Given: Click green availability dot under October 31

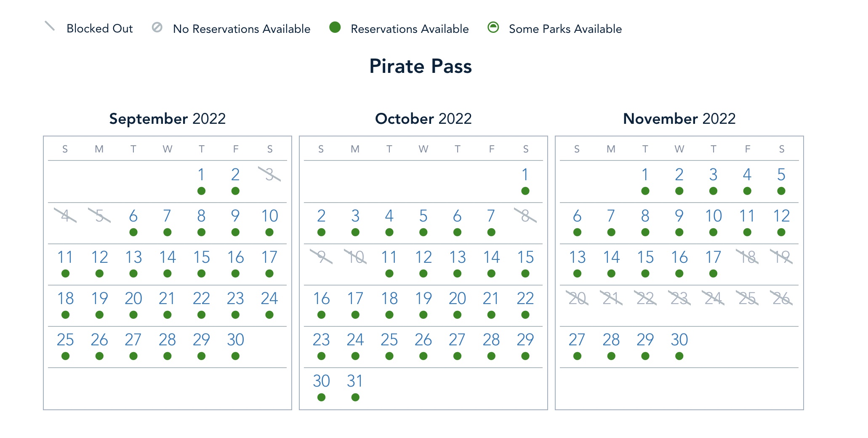Looking at the screenshot, I should tap(355, 397).
